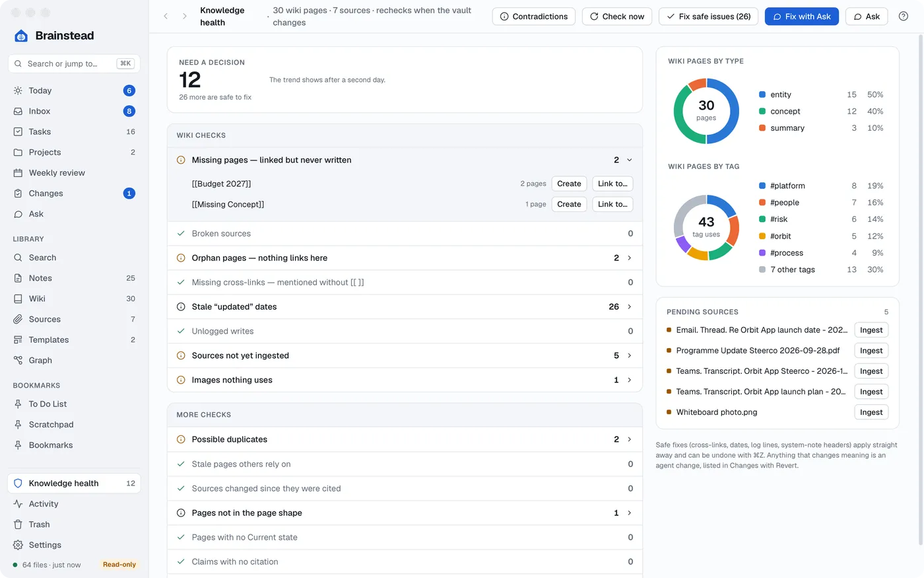Viewport: 924px width, 578px height.
Task: Click the Ask chat bubble icon in sidebar
Action: (x=18, y=214)
